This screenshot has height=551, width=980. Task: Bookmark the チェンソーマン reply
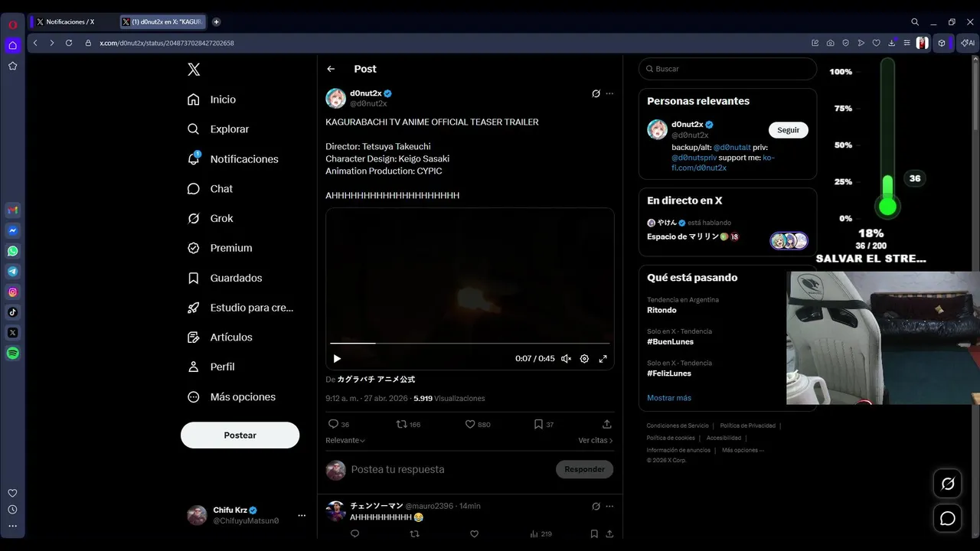point(594,534)
